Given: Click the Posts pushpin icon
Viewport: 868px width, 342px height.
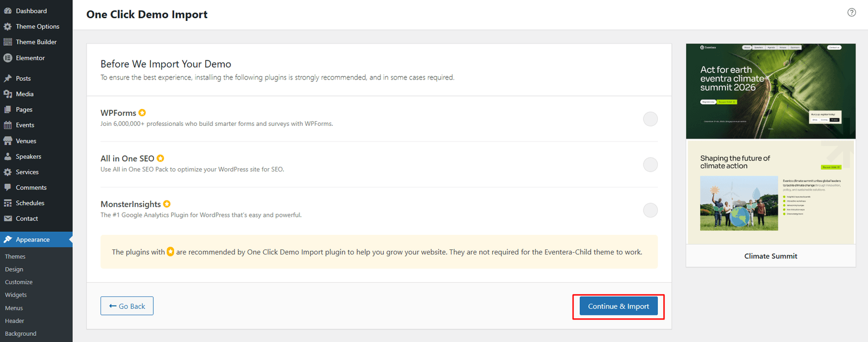Looking at the screenshot, I should click(8, 78).
